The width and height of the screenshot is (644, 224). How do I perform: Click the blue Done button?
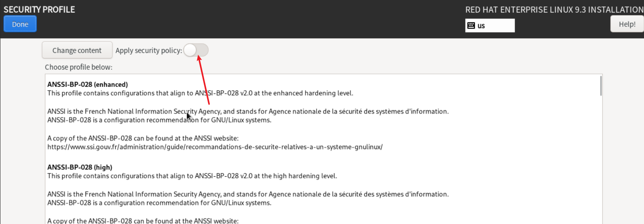coord(20,24)
